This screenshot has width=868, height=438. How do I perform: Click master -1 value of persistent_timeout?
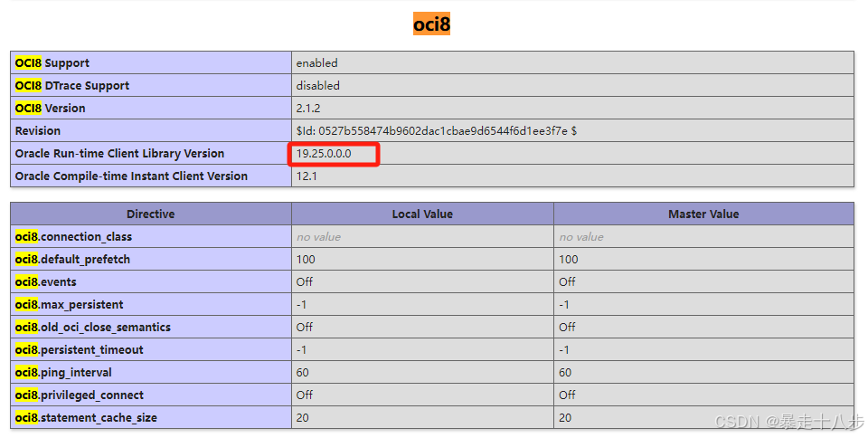564,350
